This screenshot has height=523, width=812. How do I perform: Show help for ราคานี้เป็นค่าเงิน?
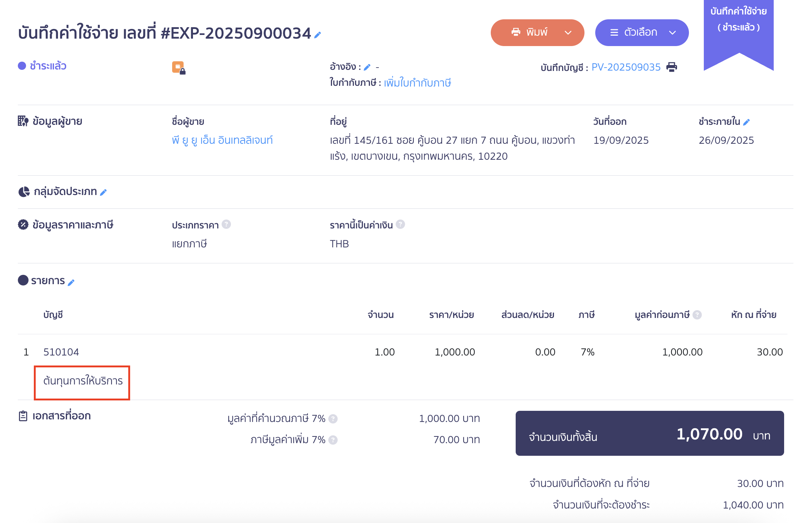click(x=400, y=224)
